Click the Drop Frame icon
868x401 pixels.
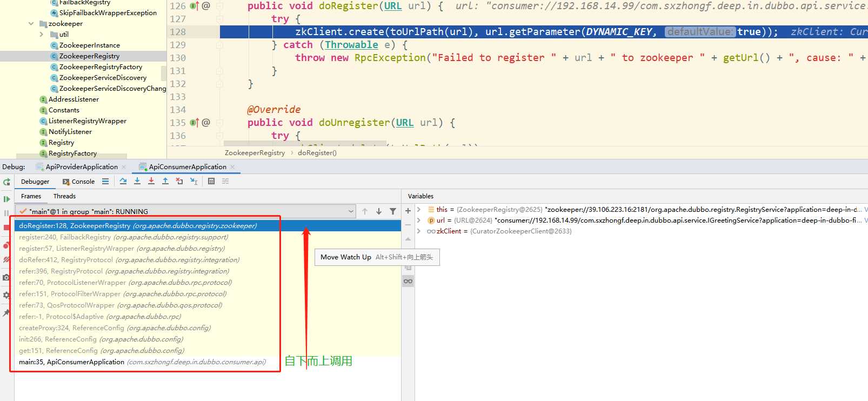click(x=179, y=182)
